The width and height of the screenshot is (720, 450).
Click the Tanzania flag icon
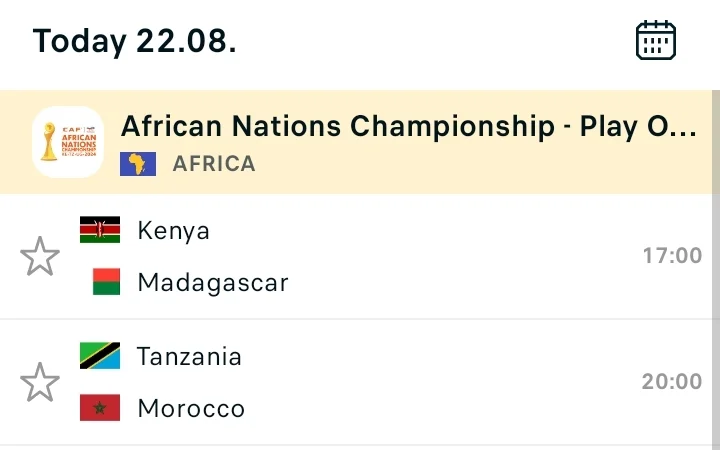pos(100,355)
